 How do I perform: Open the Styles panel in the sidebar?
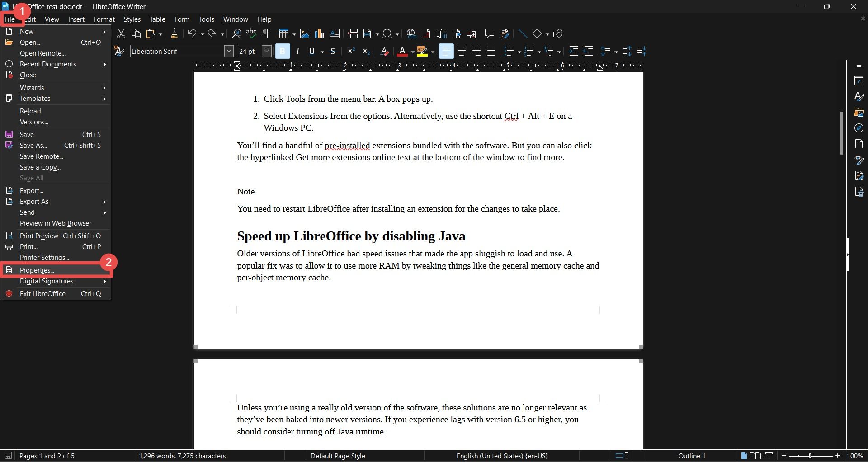point(860,96)
